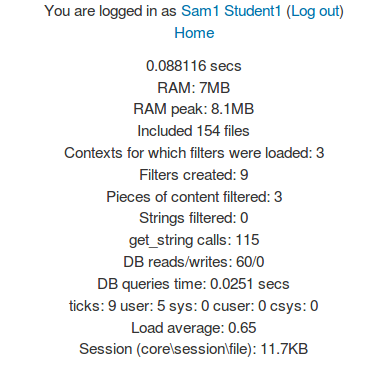Click the cuser: 0 value
The height and width of the screenshot is (366, 391).
click(x=239, y=306)
